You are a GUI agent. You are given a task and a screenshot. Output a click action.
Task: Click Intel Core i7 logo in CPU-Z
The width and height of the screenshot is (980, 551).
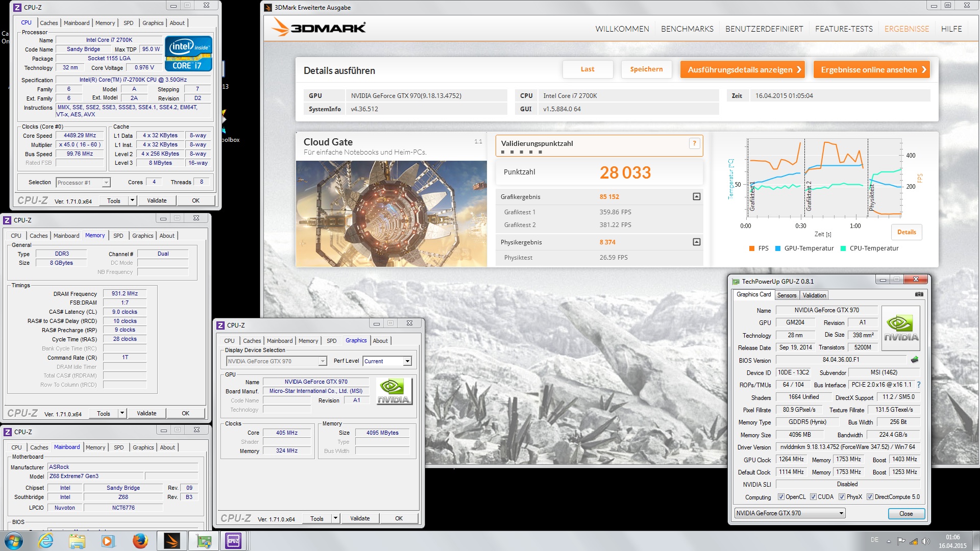(x=188, y=53)
